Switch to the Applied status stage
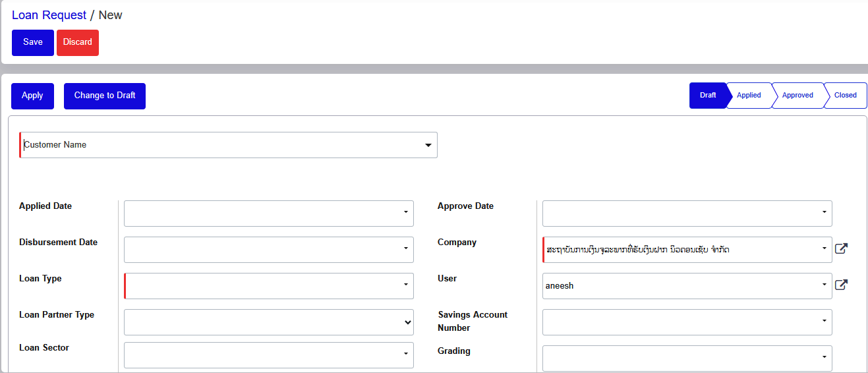 point(749,96)
